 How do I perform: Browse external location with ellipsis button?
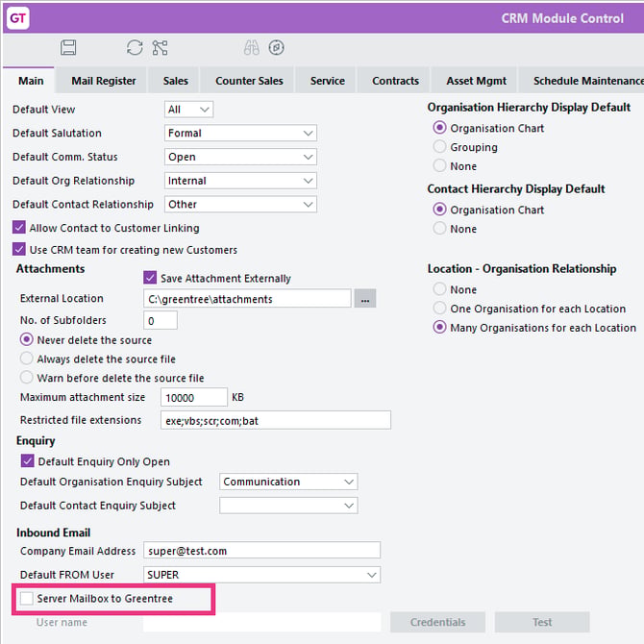(x=365, y=299)
